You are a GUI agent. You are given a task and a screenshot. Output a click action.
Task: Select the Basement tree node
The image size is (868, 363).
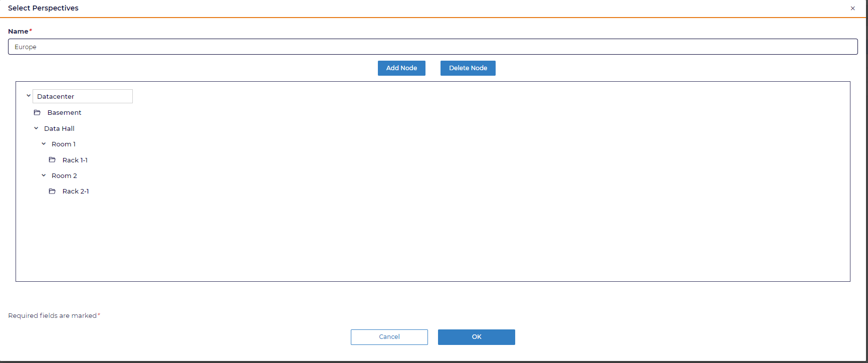click(64, 112)
